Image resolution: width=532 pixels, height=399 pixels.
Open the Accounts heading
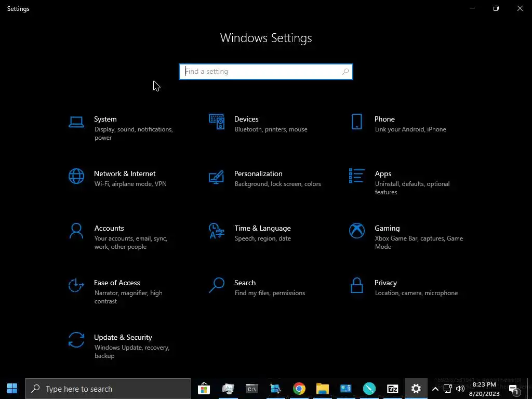pyautogui.click(x=109, y=229)
